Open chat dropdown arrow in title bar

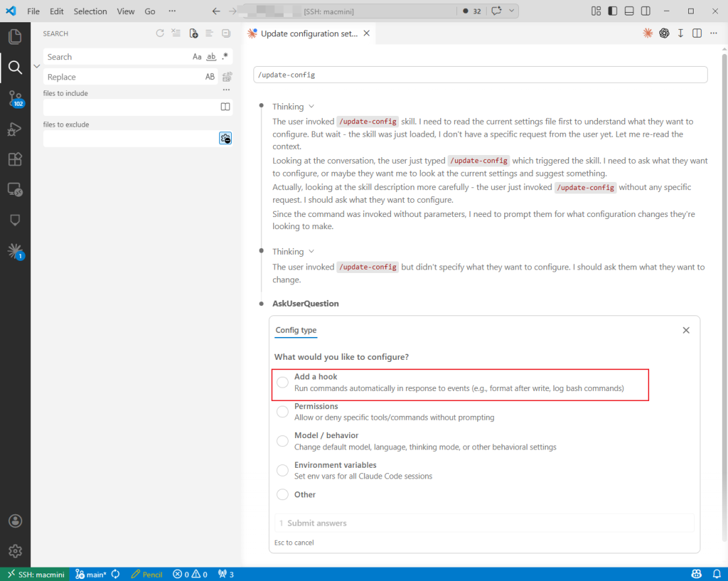(511, 11)
